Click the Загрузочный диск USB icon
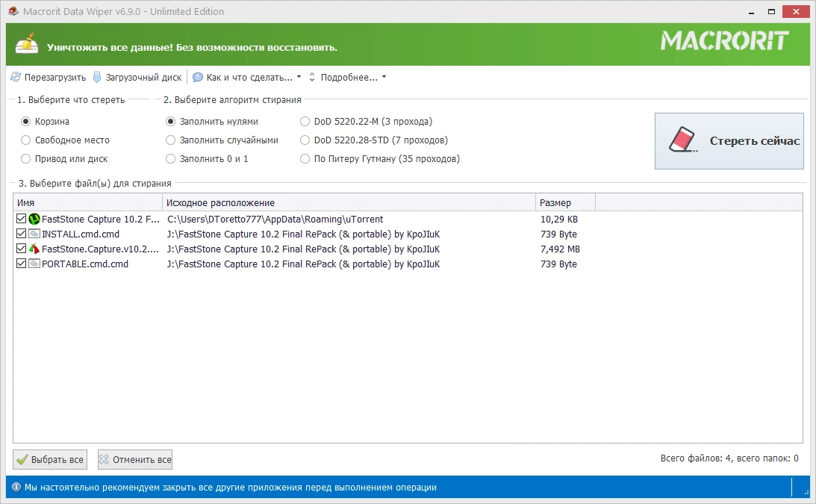 click(x=97, y=77)
